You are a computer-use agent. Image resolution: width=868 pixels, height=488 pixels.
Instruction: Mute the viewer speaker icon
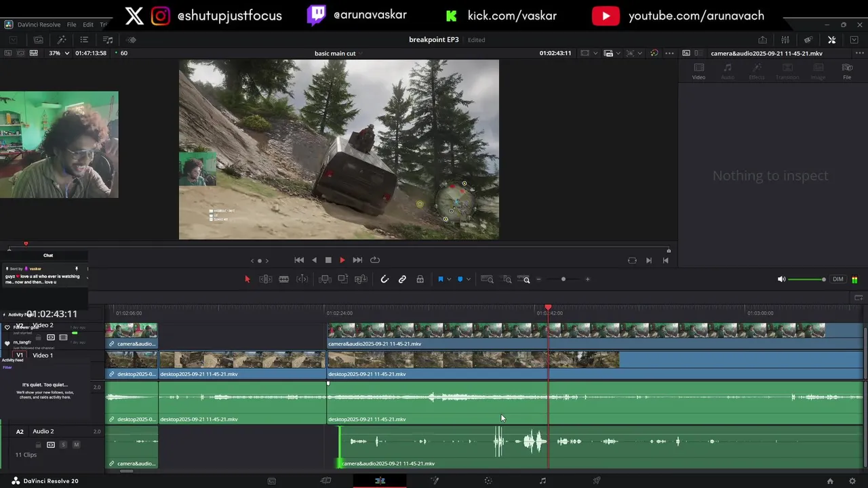tap(781, 279)
